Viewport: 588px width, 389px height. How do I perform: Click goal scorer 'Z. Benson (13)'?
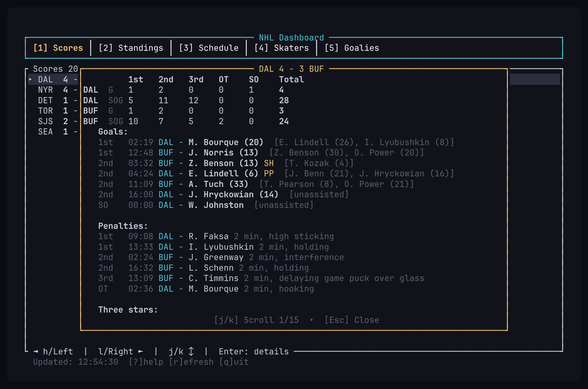point(223,163)
